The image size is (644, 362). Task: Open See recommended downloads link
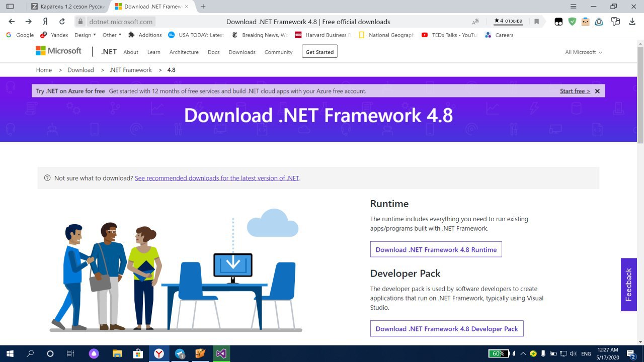pos(217,178)
